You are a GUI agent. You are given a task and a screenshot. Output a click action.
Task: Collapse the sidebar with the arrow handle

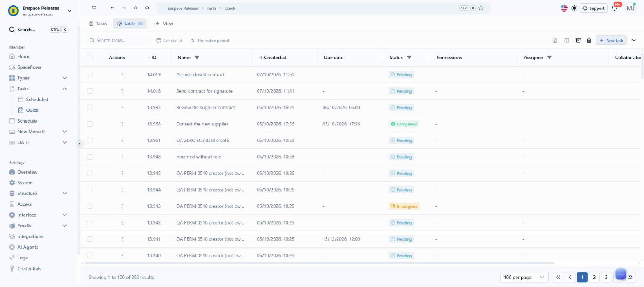(80, 143)
